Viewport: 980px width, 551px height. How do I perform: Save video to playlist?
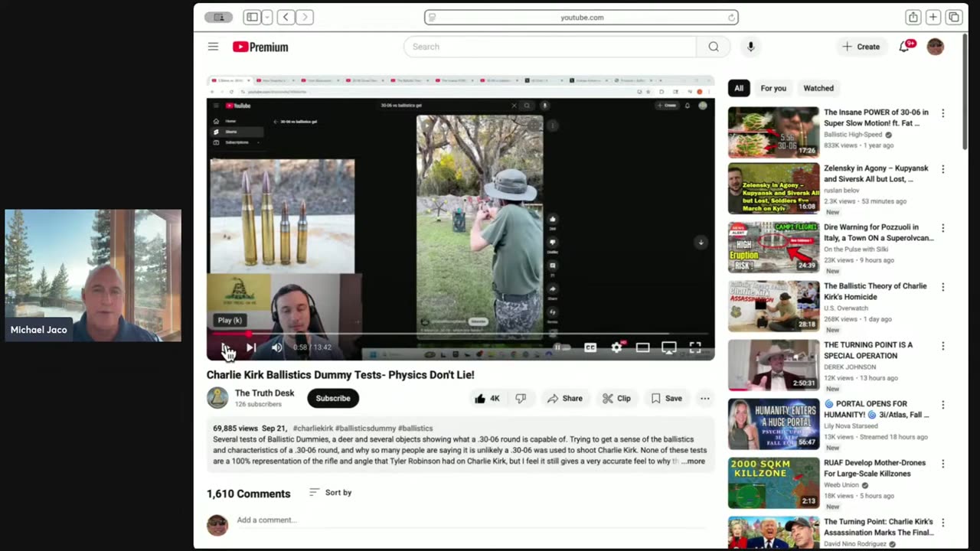click(x=666, y=398)
